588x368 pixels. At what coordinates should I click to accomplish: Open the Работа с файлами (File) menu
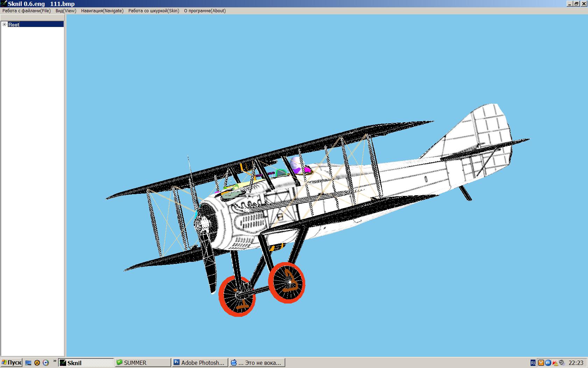(27, 11)
